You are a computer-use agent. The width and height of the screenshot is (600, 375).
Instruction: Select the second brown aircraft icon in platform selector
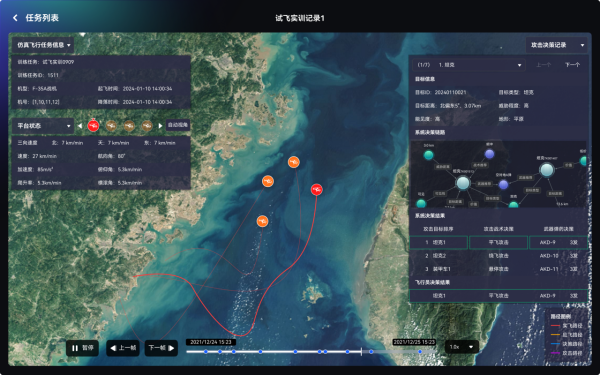click(x=129, y=125)
